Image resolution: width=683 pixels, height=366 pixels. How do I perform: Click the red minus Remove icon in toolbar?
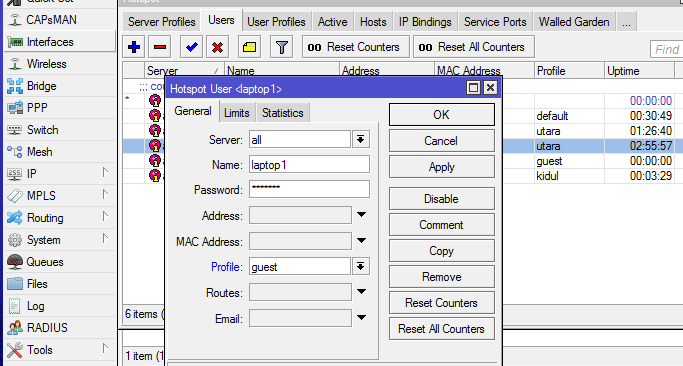click(159, 47)
